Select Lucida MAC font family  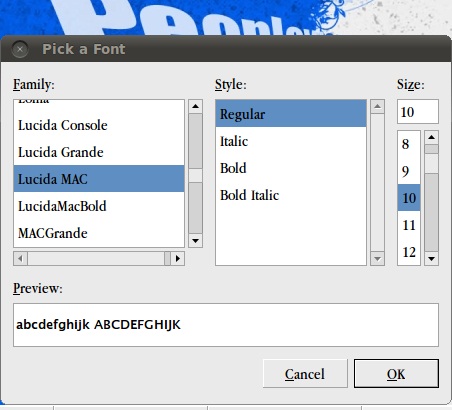click(x=99, y=179)
